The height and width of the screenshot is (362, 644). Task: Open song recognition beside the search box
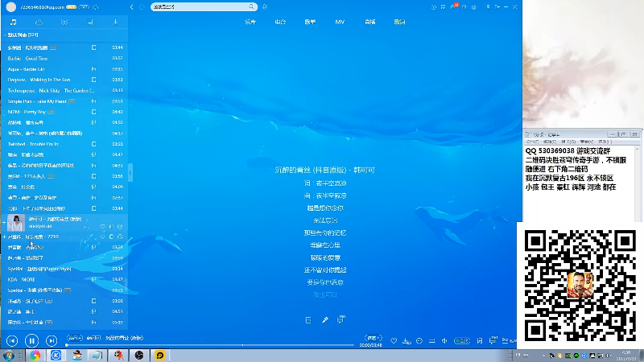point(266,7)
